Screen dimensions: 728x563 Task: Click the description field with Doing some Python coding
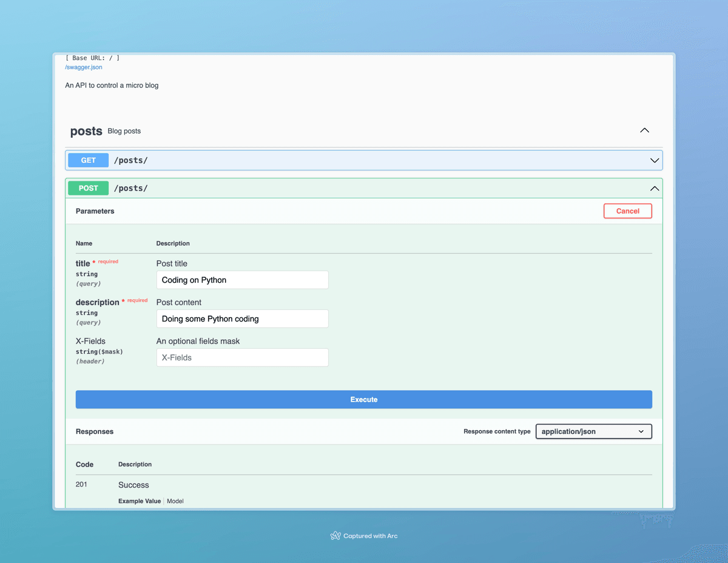[242, 319]
